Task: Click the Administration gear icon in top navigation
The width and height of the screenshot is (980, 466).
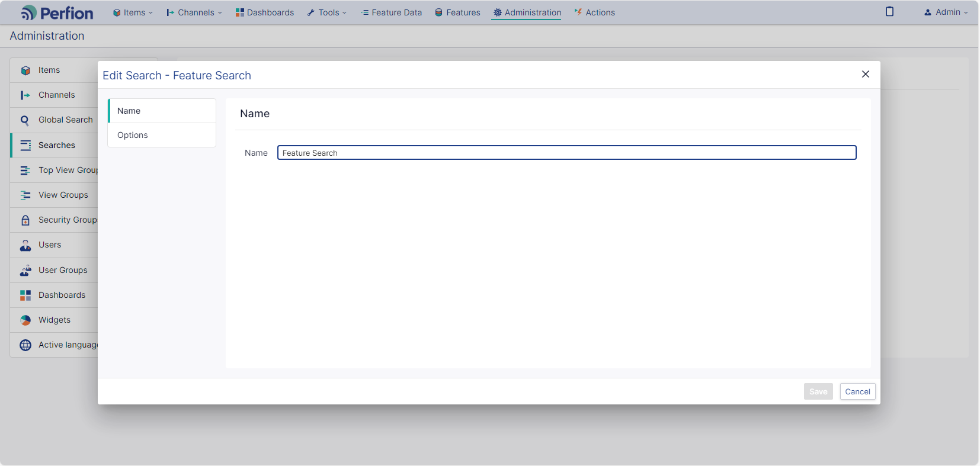Action: click(x=498, y=12)
